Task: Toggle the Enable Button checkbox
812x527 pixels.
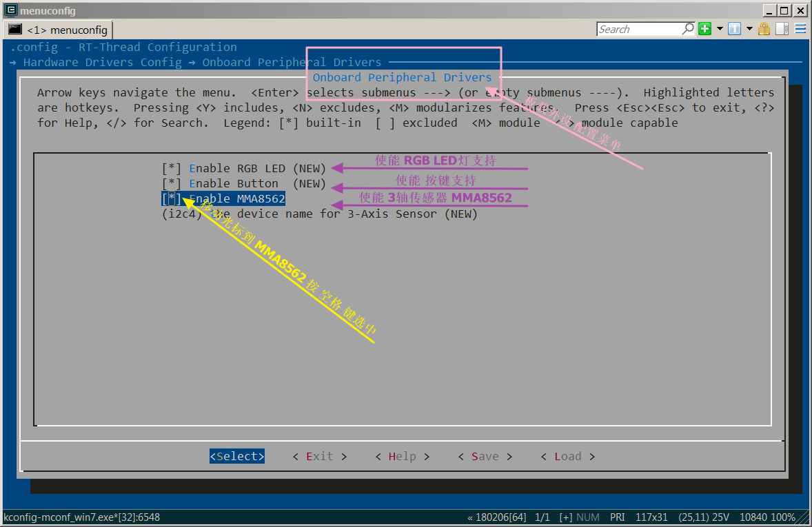Action: 172,184
